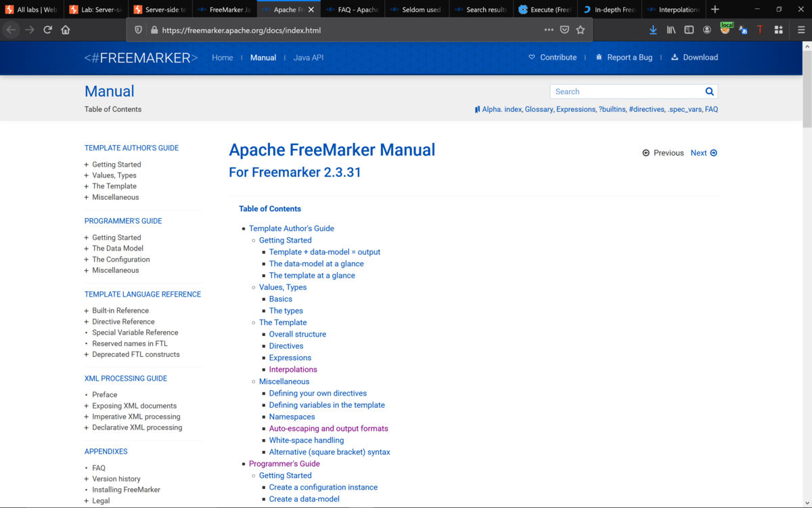Open a new browser tab
The image size is (812, 508).
point(715,9)
